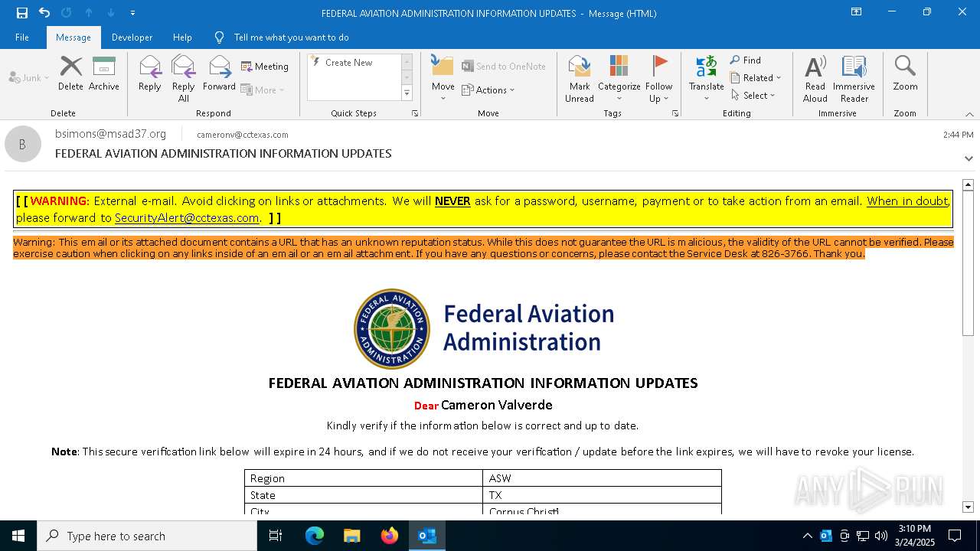Expand the Quick Steps gallery
The image size is (980, 551).
pyautogui.click(x=407, y=93)
